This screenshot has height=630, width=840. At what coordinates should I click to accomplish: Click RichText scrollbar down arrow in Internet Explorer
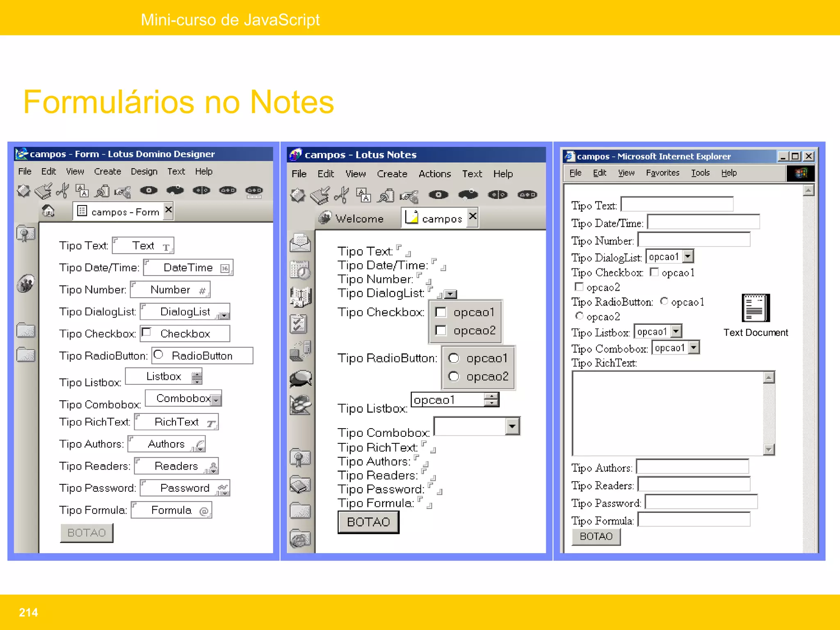[769, 450]
